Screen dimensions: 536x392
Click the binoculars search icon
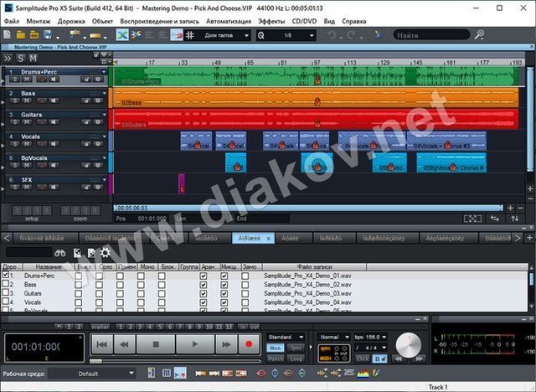coord(60,252)
